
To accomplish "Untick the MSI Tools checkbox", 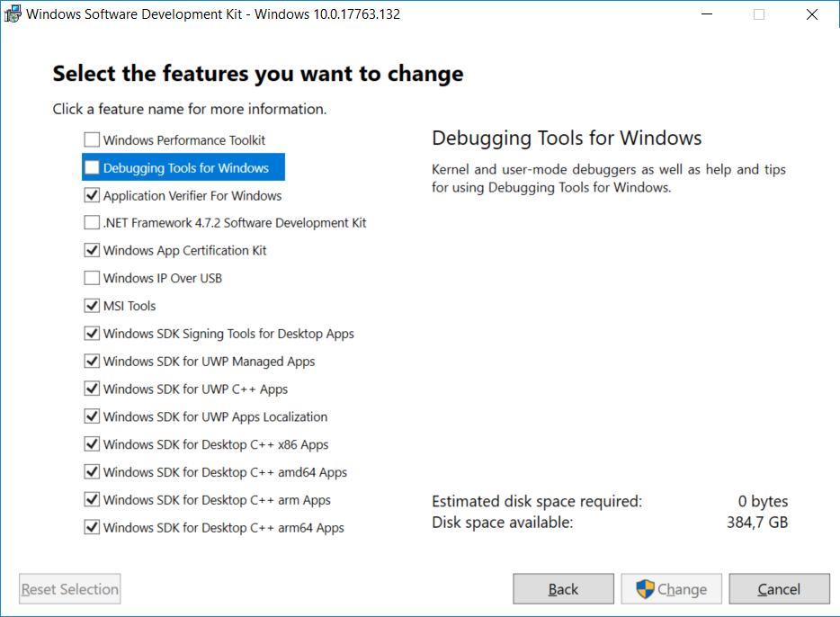I will (x=92, y=306).
